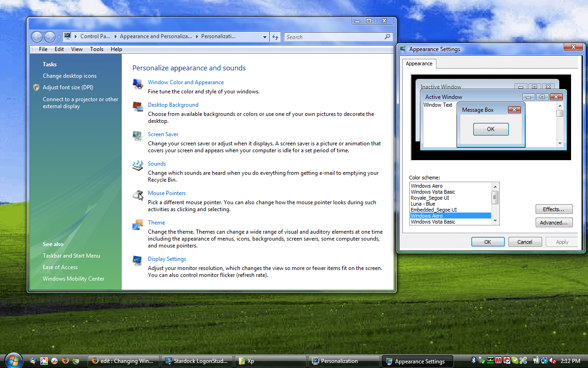Select the Sounds speaker icon

coord(137,166)
